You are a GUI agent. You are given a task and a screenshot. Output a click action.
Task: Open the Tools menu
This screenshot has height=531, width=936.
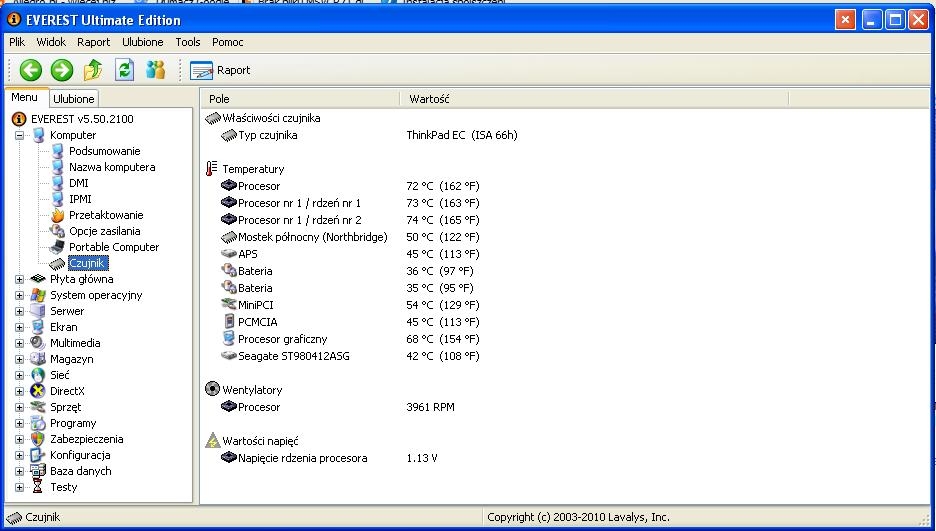tap(187, 42)
